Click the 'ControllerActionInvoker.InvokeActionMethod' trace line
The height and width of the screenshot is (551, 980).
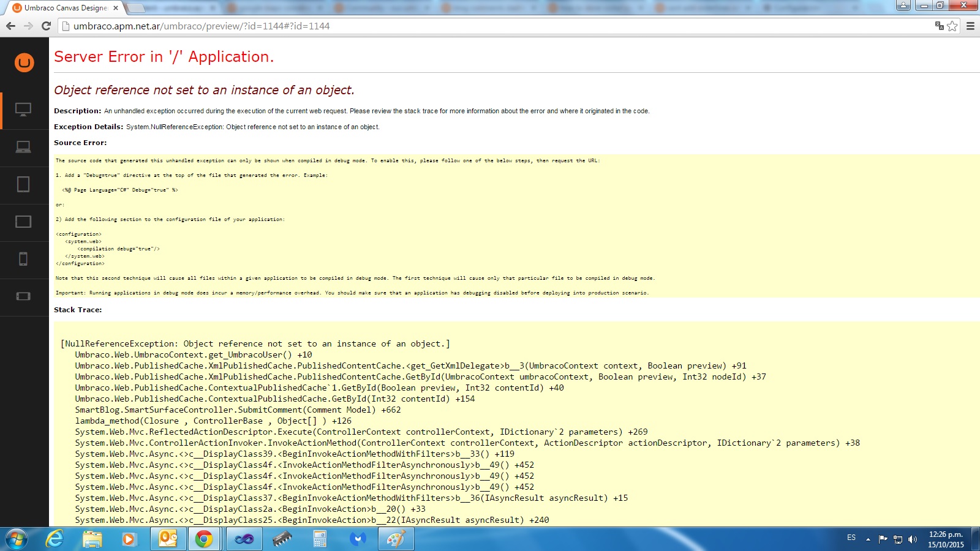point(467,443)
